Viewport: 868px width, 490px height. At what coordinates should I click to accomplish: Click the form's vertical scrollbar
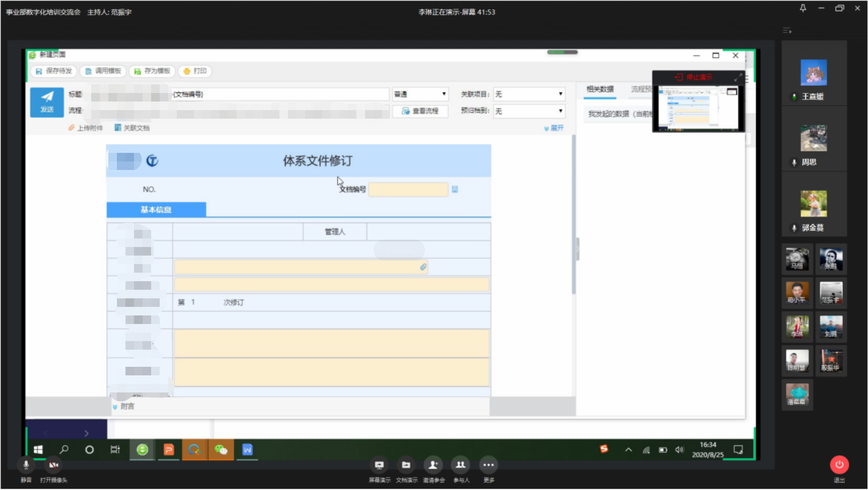point(574,214)
